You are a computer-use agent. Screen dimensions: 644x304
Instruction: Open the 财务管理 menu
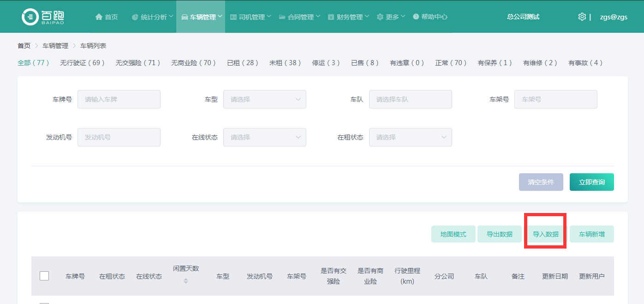pos(348,17)
